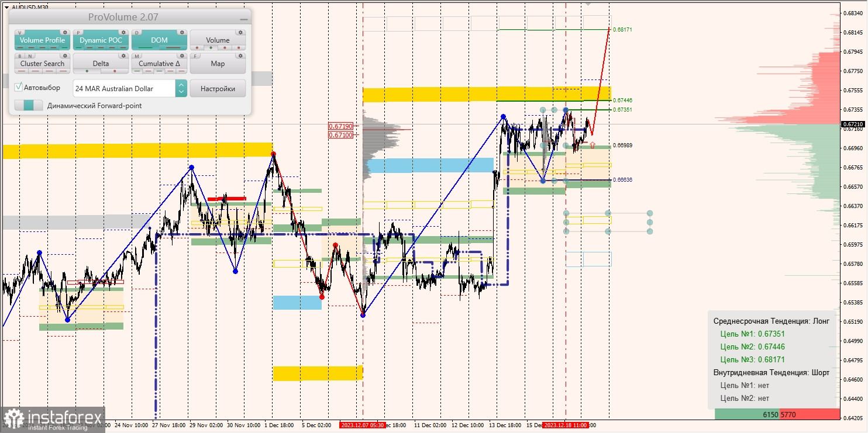Open Map gear settings
Image resolution: width=868 pixels, height=433 pixels.
click(240, 56)
